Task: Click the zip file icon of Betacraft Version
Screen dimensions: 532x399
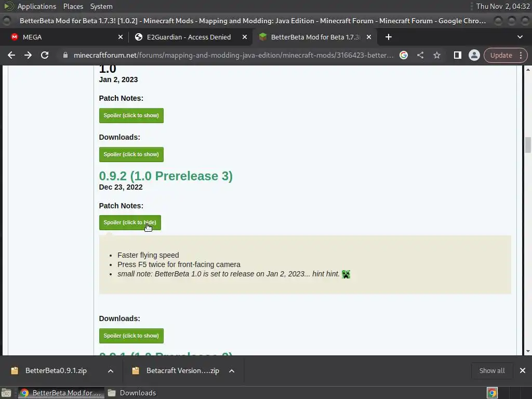Action: tap(136, 370)
